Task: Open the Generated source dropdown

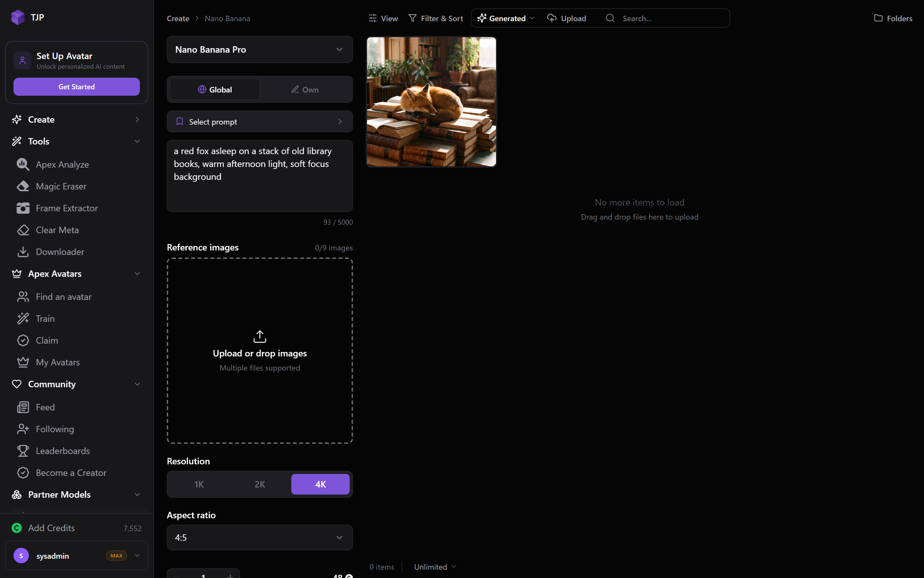Action: click(x=506, y=18)
